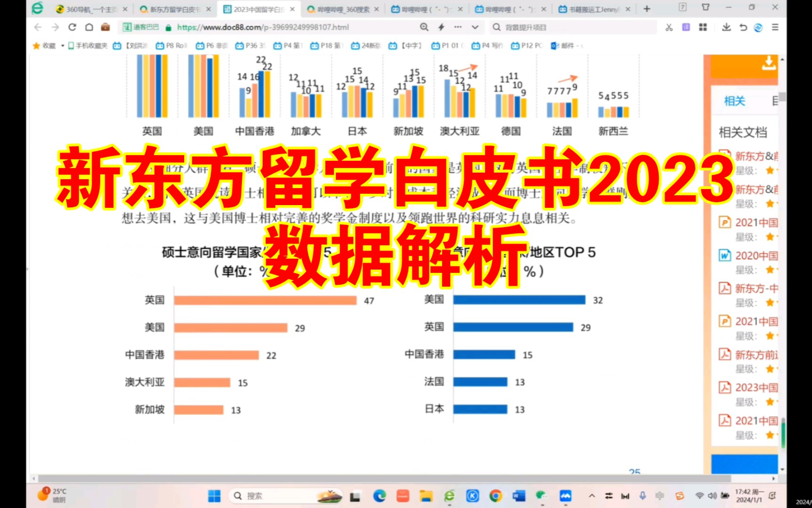Open the P12 PC bookmark
The height and width of the screenshot is (508, 812).
pyautogui.click(x=527, y=46)
